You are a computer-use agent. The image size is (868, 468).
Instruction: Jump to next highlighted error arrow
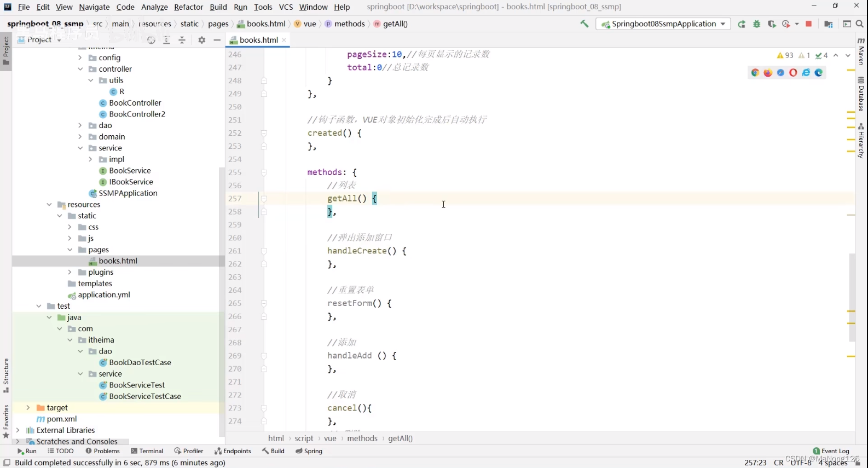tap(848, 55)
